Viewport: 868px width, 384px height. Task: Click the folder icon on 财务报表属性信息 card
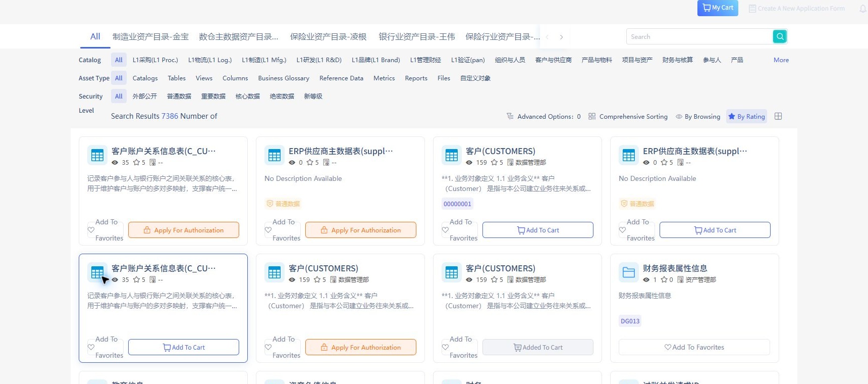pos(629,272)
